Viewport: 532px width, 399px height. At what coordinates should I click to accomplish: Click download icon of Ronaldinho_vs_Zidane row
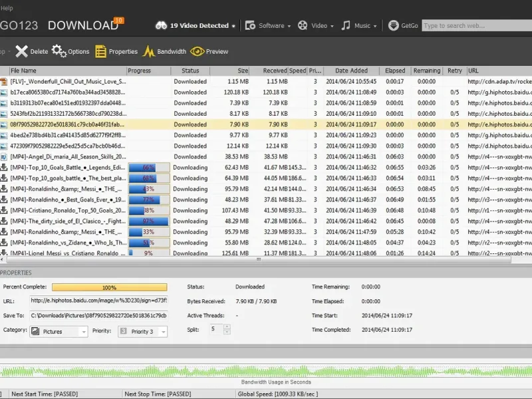click(4, 243)
